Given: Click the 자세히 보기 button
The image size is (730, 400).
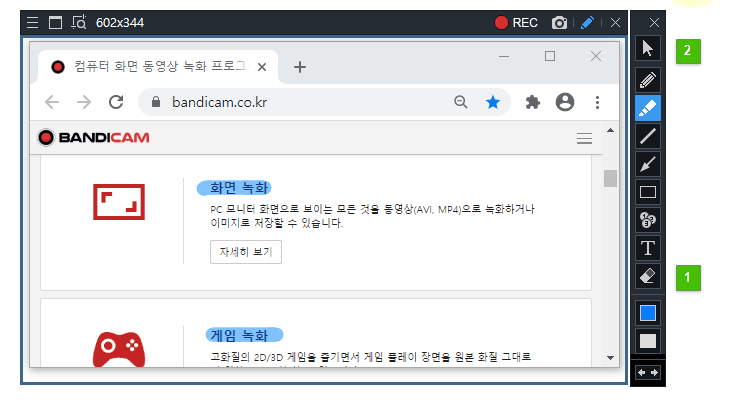Looking at the screenshot, I should (246, 252).
